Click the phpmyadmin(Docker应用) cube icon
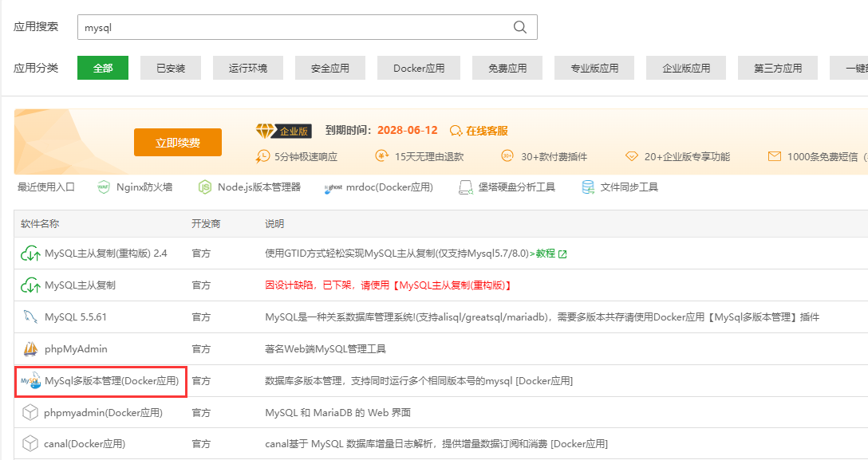868x460 pixels. pyautogui.click(x=30, y=412)
